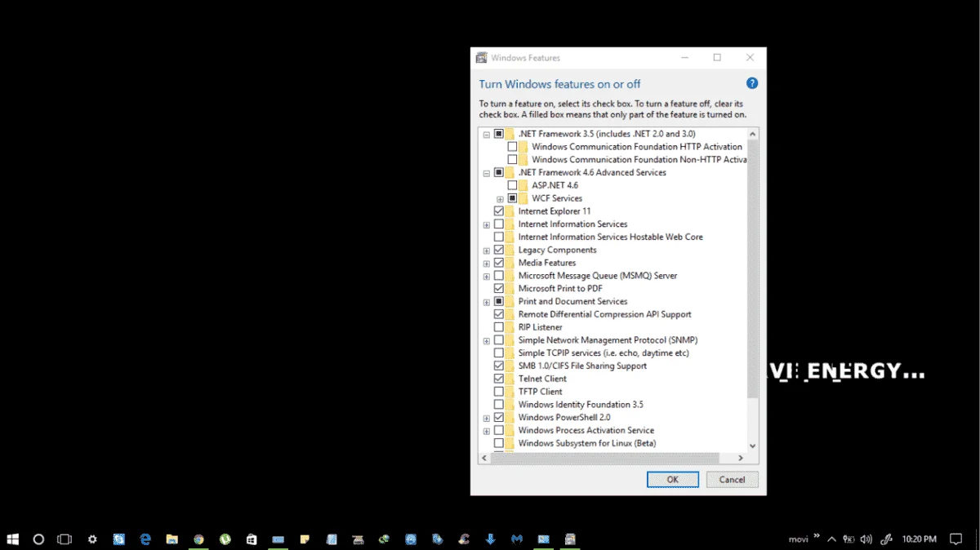980x550 pixels.
Task: Click the Cancel button
Action: pos(733,479)
